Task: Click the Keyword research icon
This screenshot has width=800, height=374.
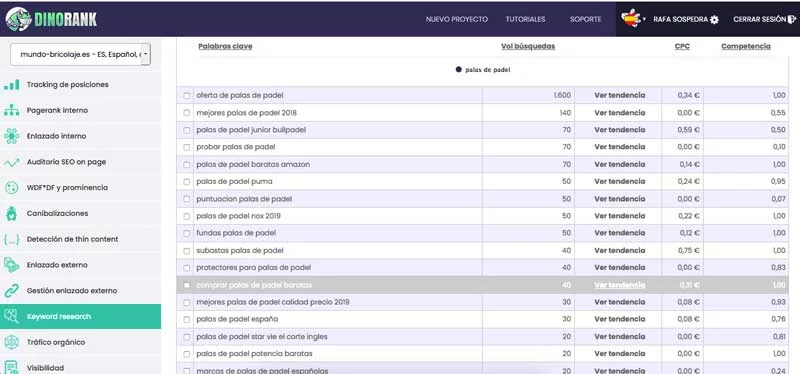Action: point(11,316)
